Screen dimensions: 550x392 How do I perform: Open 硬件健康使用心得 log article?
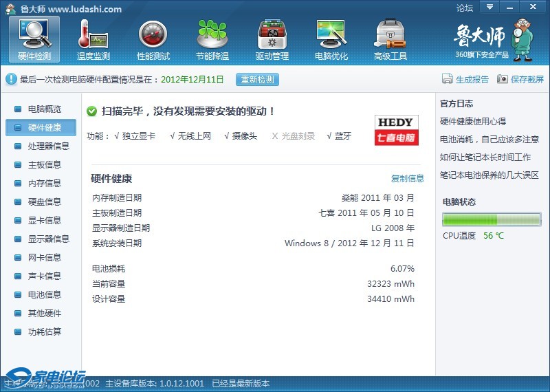[x=472, y=122]
